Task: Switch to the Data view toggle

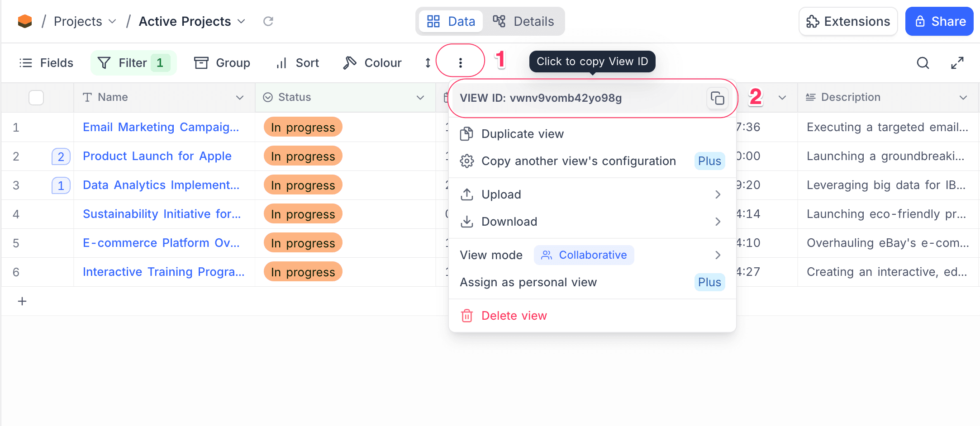Action: 451,21
